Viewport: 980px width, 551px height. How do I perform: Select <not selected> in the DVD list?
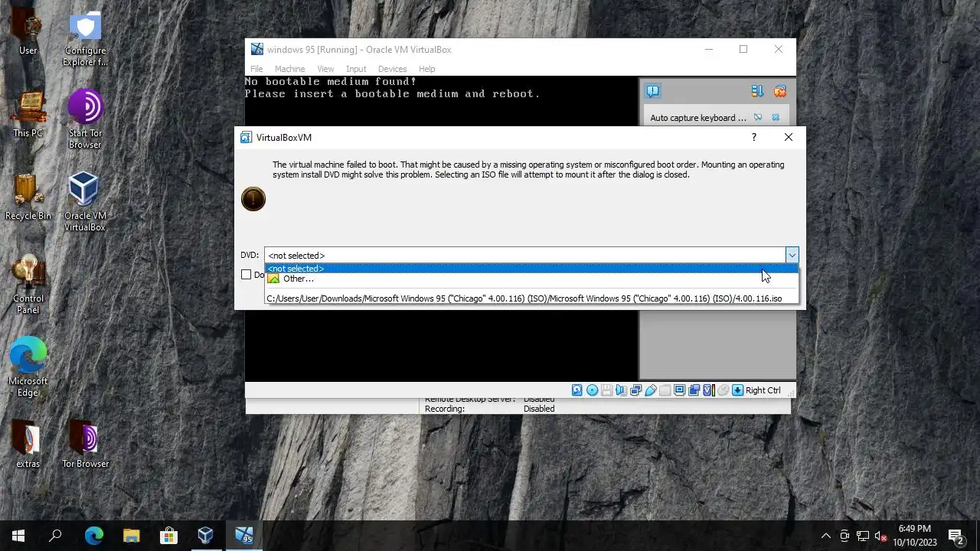(x=531, y=269)
